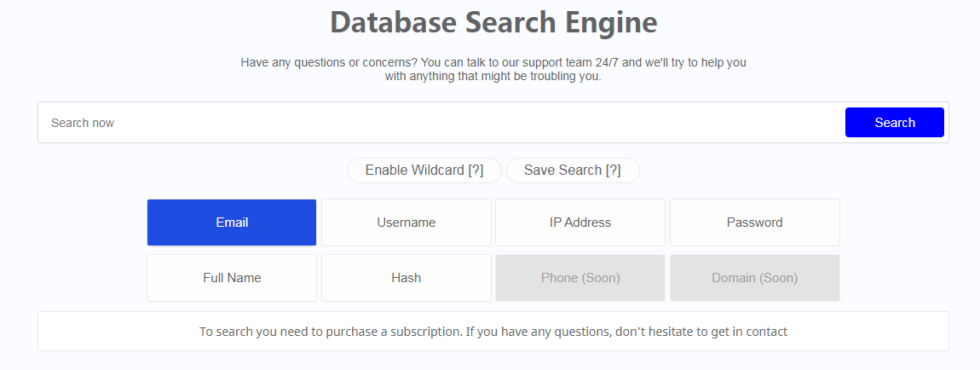The image size is (980, 370).
Task: Click the blue Search button
Action: click(895, 123)
